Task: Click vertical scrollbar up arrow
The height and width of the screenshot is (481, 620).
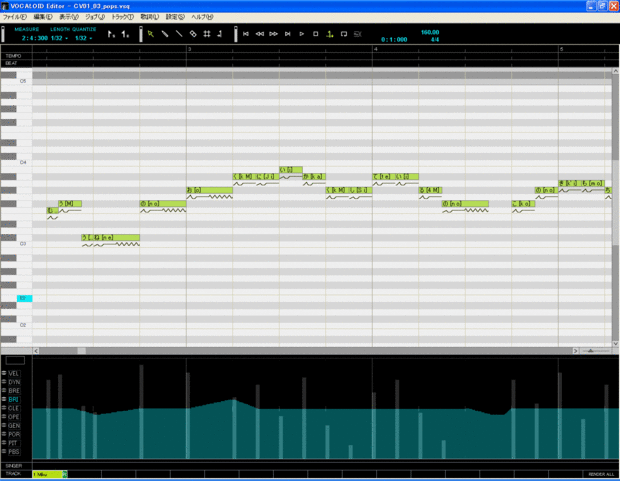Action: click(x=616, y=71)
